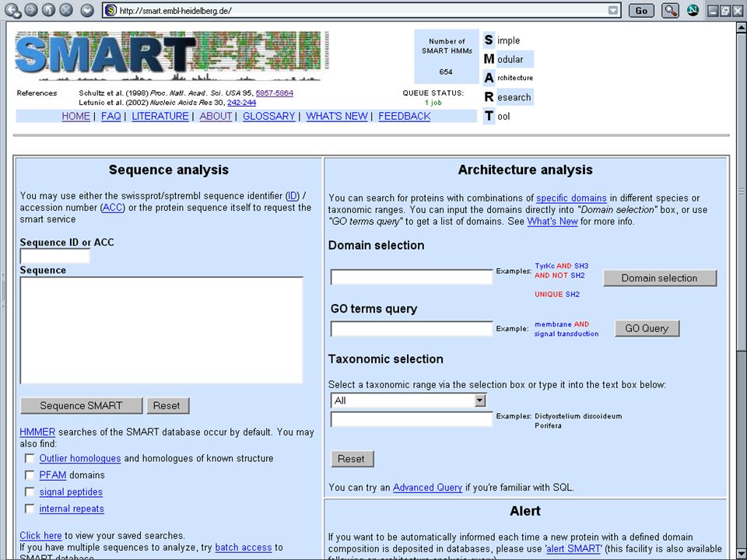Click the ACC accession number link
747x560 pixels.
pyautogui.click(x=113, y=208)
